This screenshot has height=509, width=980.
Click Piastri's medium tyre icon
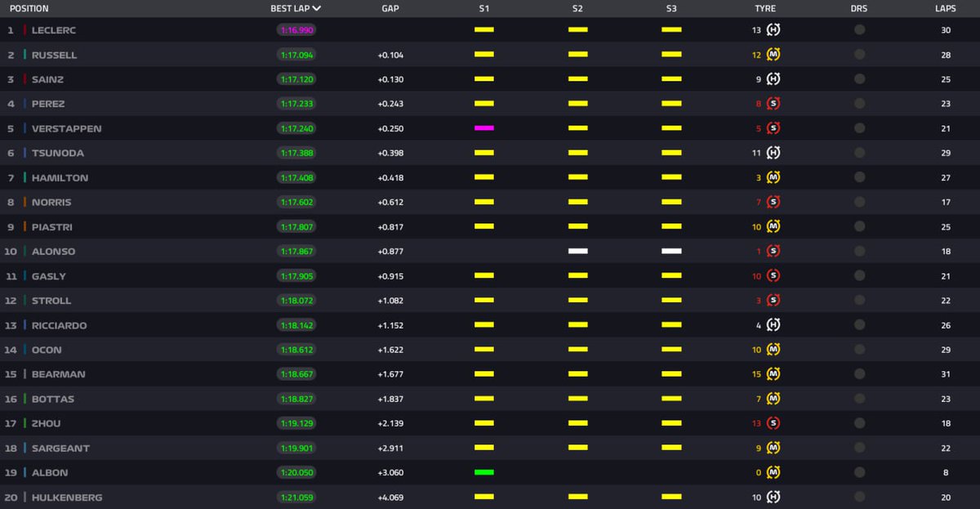click(x=773, y=226)
